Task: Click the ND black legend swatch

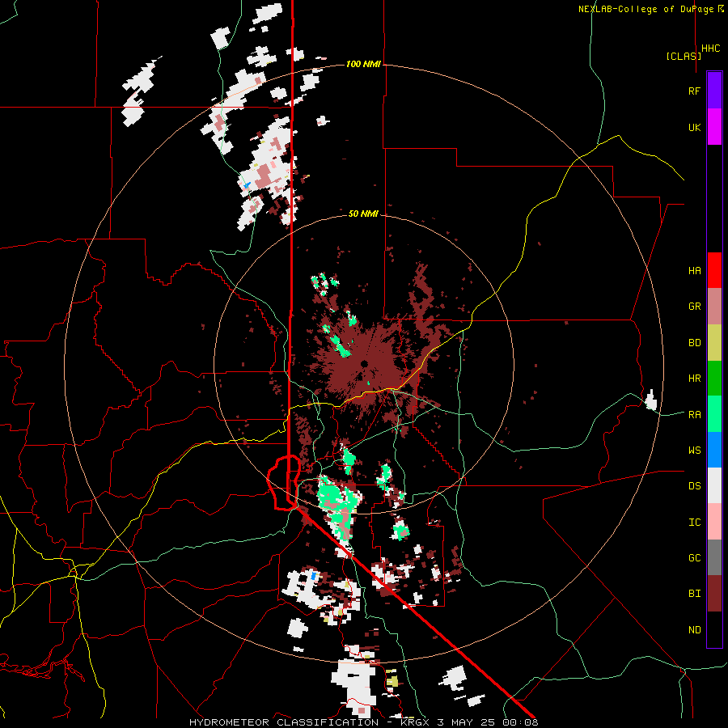Action: 714,629
